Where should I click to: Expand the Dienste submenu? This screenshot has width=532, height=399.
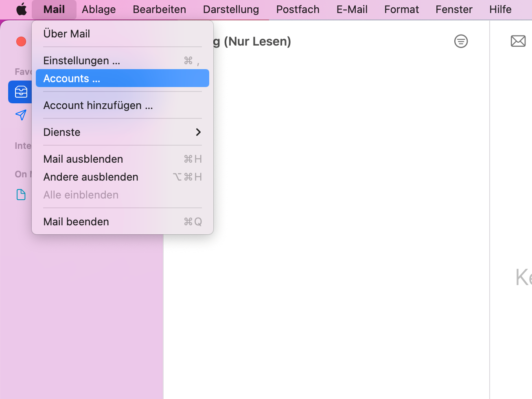[x=123, y=132]
